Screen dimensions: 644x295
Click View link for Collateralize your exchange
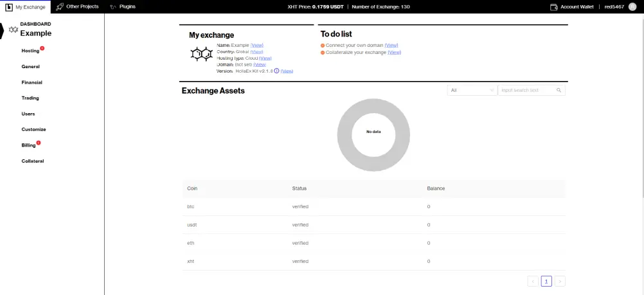pos(394,53)
